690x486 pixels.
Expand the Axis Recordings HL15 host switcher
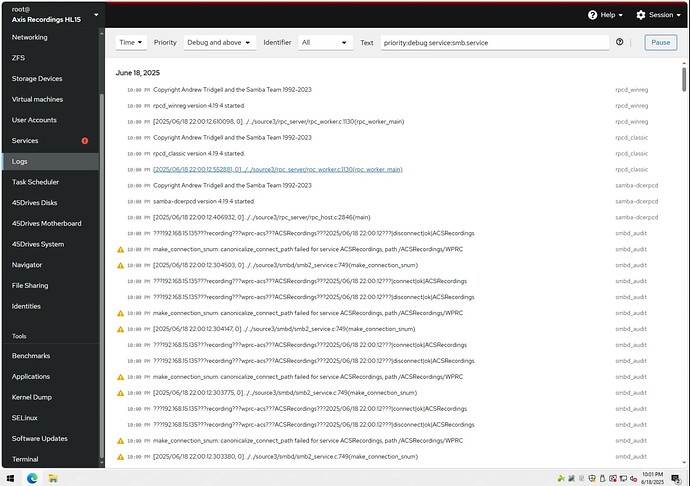pos(53,15)
